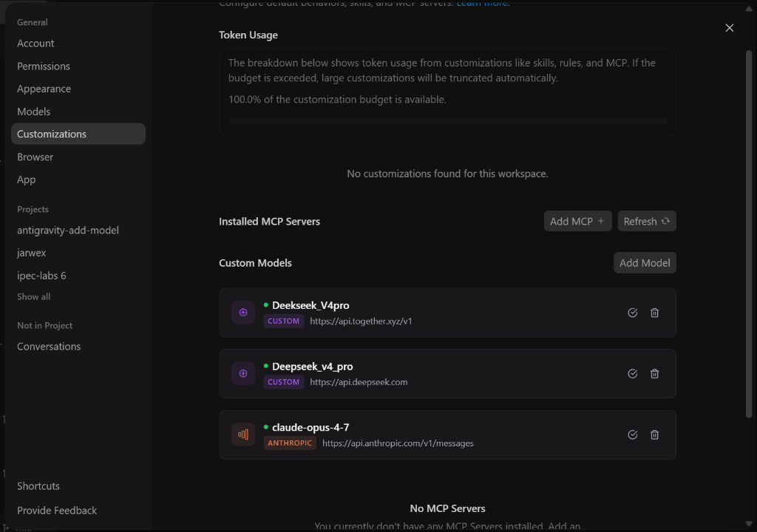Open Browser settings
Screen dimensions: 757x532
pos(35,157)
